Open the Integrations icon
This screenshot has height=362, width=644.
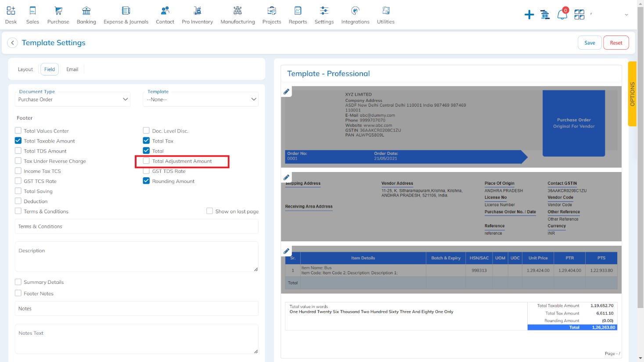[x=356, y=11]
